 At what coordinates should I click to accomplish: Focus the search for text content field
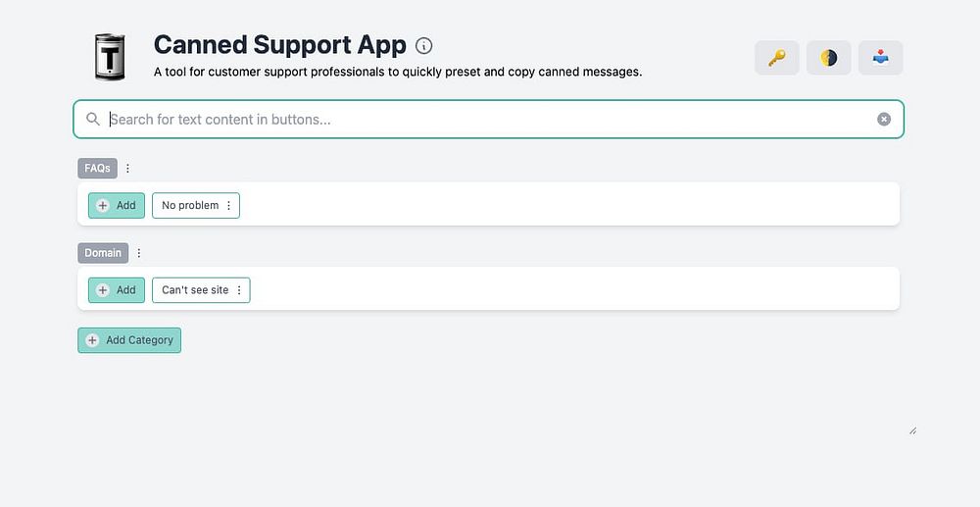tap(488, 120)
